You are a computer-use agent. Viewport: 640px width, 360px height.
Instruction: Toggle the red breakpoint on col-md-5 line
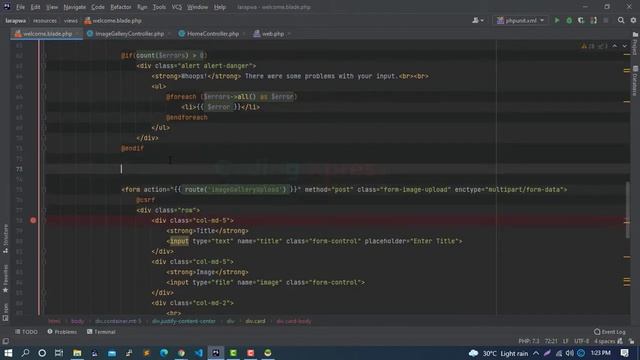pyautogui.click(x=33, y=220)
